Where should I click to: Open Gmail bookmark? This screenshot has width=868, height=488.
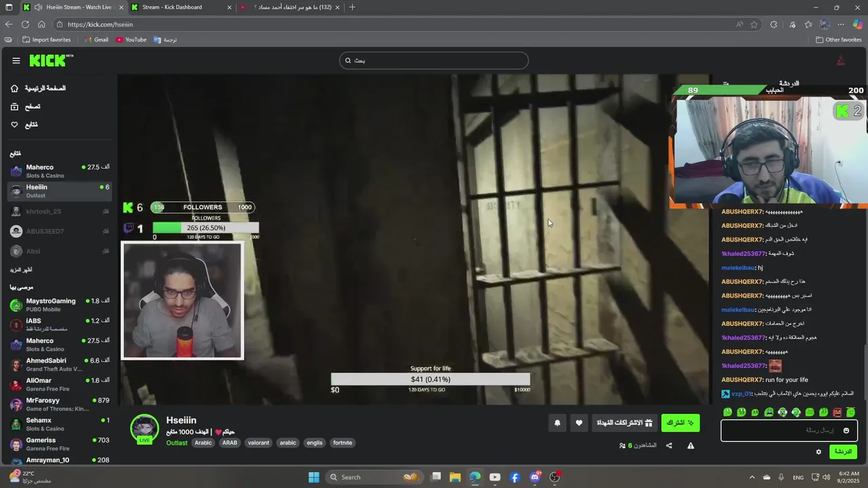(96, 40)
